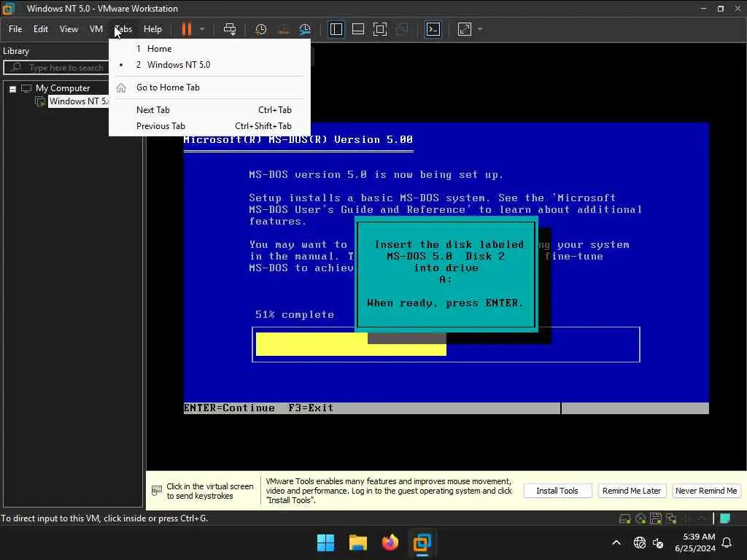
Task: Open the Help menu
Action: 152,29
